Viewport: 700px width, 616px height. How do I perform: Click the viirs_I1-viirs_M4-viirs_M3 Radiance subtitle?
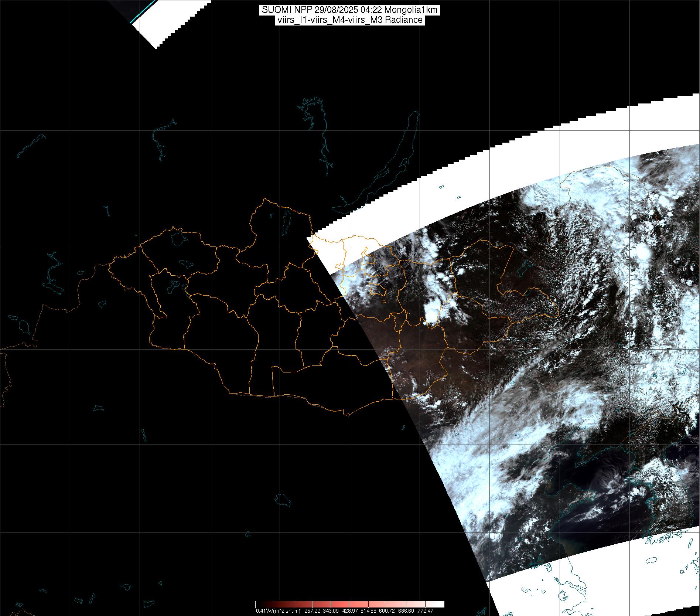[349, 20]
